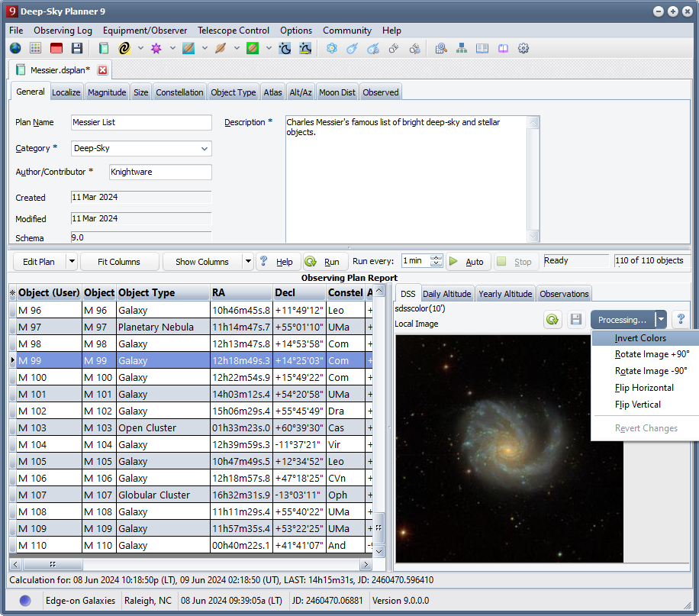Image resolution: width=699 pixels, height=616 pixels.
Task: Increase the Run every interval spinner
Action: tap(436, 258)
